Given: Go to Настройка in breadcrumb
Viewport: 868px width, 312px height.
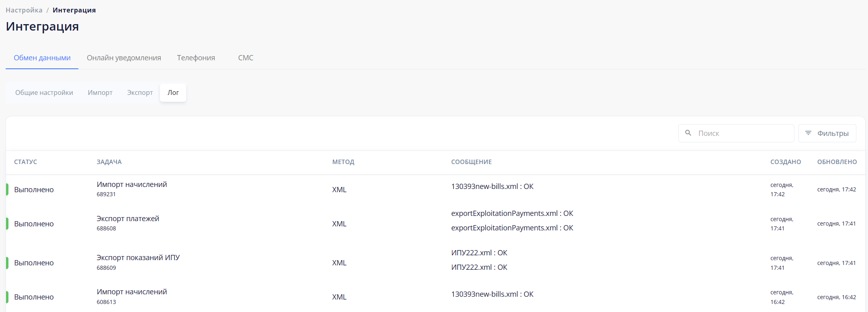Looking at the screenshot, I should point(24,10).
